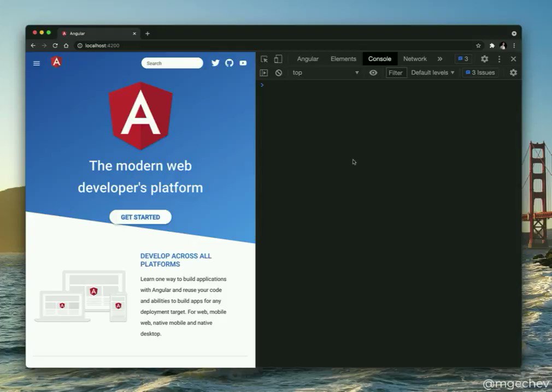552x392 pixels.
Task: Click 'The modern web developer's platform' headline
Action: point(140,176)
